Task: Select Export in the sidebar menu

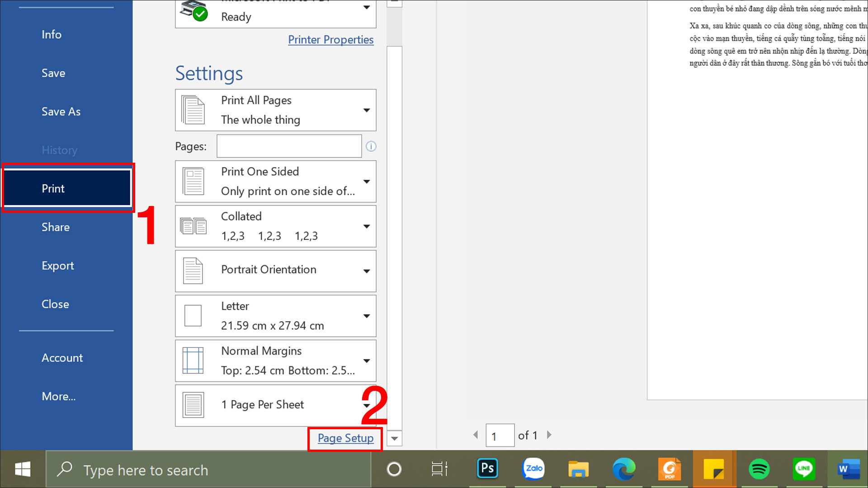Action: coord(58,266)
